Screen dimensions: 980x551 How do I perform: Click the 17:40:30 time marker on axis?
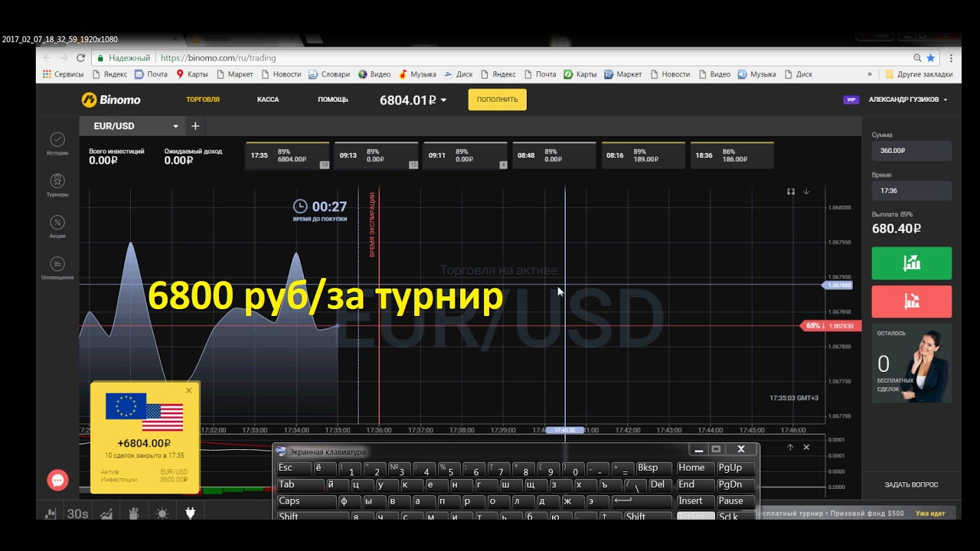tap(565, 430)
